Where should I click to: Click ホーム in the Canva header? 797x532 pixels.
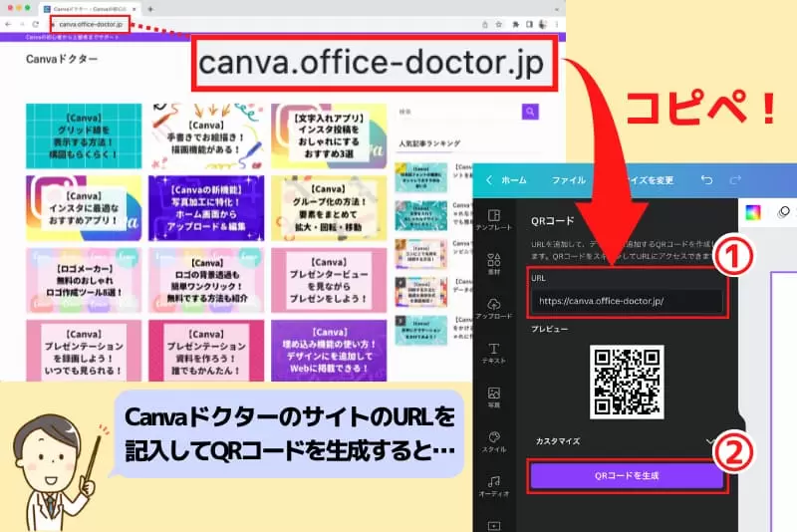(x=514, y=180)
